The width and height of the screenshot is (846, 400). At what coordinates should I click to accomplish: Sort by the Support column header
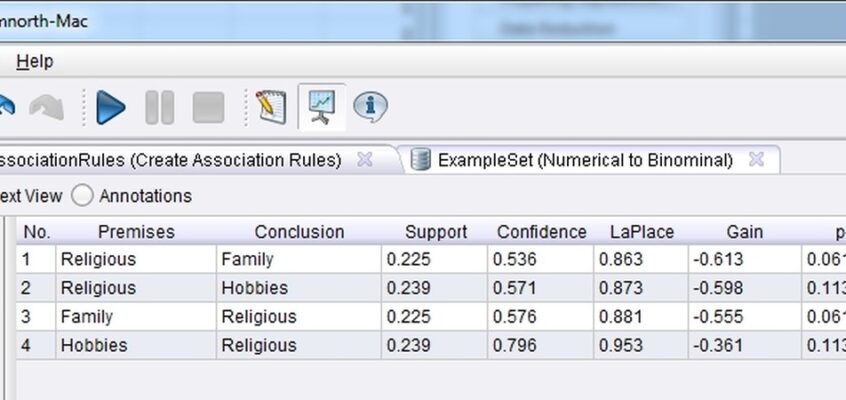tap(436, 232)
